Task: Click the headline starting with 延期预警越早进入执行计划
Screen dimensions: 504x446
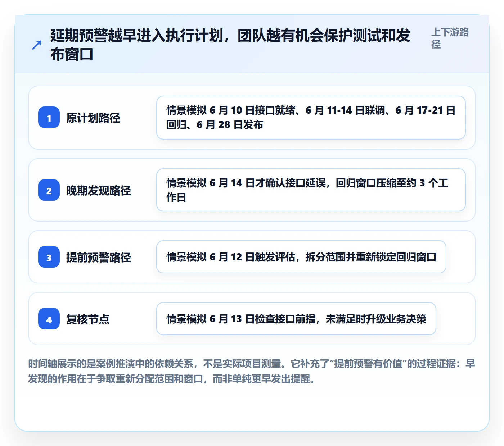Action: [230, 45]
